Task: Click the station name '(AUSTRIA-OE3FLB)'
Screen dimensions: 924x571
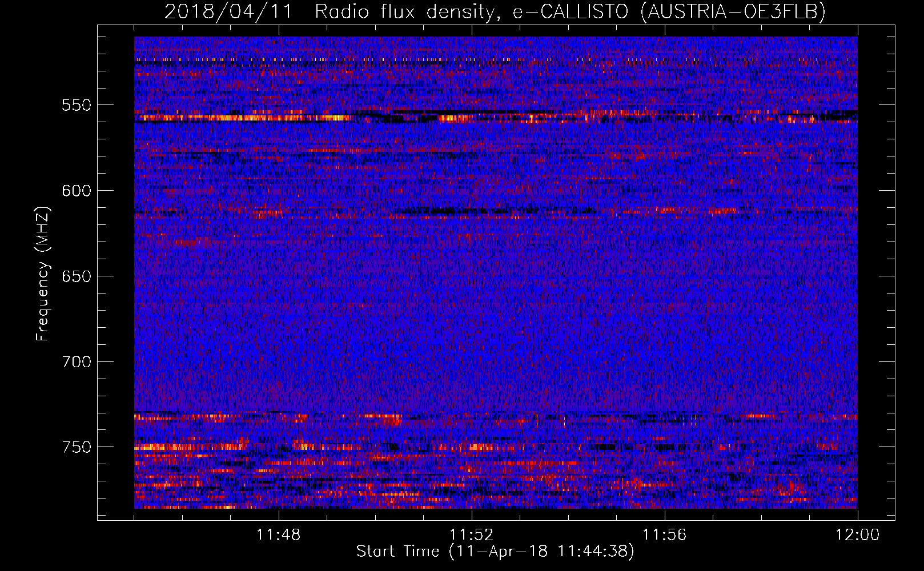Action: coord(733,11)
